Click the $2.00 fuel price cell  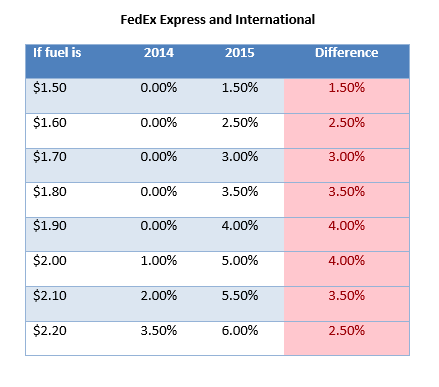tap(50, 261)
